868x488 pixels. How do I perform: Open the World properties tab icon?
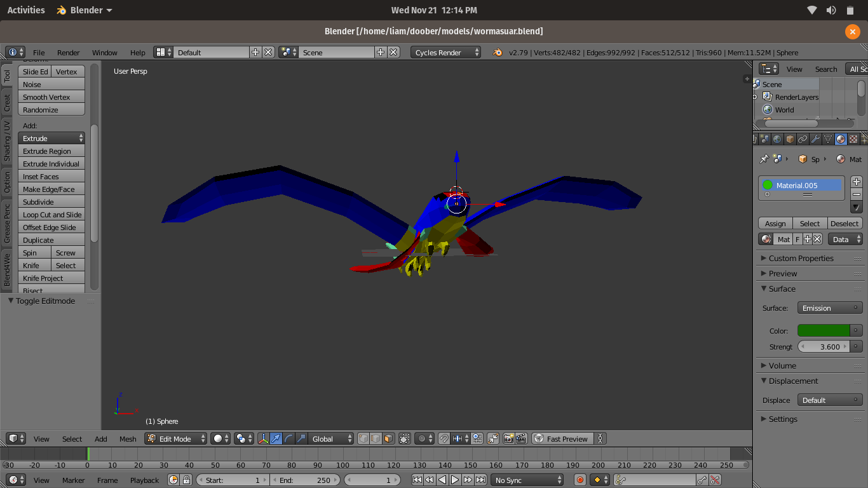pyautogui.click(x=777, y=139)
